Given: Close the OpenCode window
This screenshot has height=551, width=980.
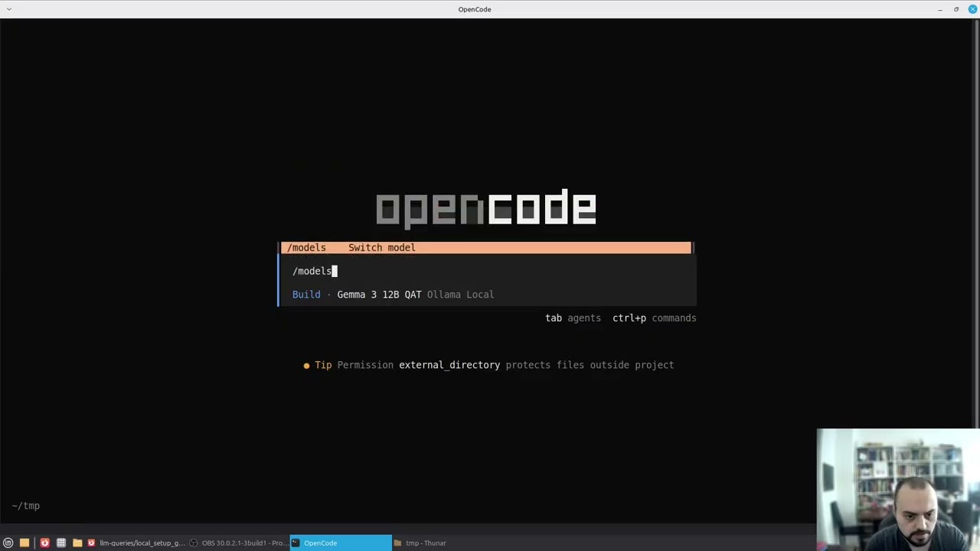Looking at the screenshot, I should pyautogui.click(x=972, y=9).
